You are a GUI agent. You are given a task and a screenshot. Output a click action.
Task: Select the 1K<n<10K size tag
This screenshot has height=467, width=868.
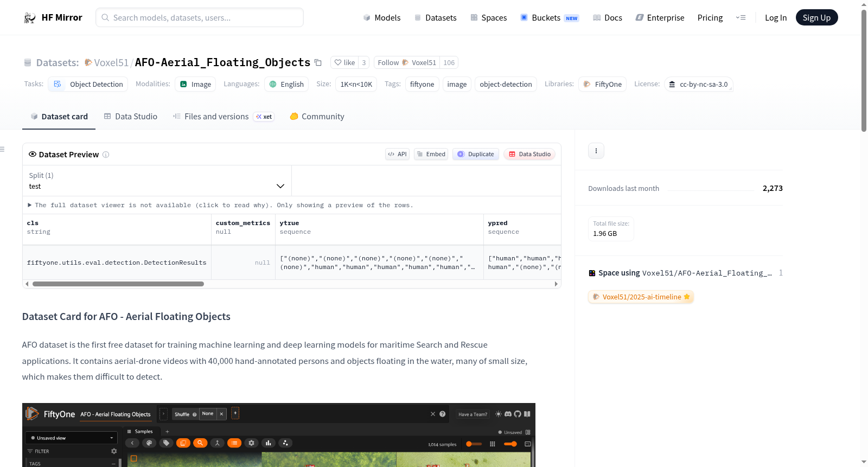tap(356, 84)
